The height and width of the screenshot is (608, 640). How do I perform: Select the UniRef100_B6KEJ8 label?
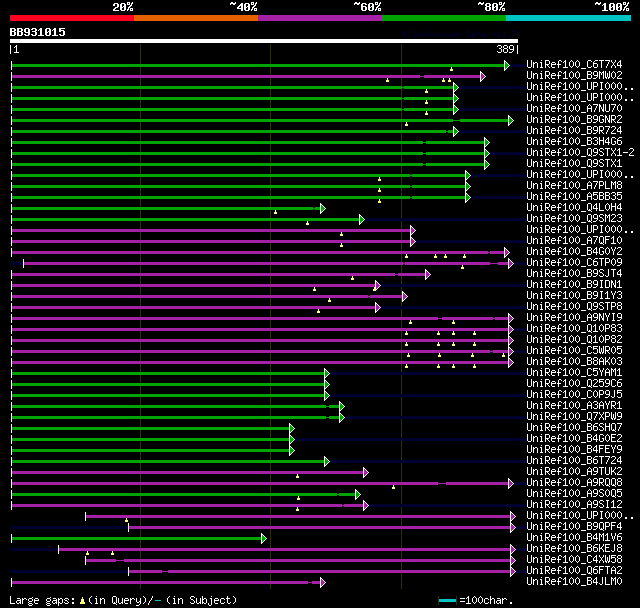[x=574, y=549]
